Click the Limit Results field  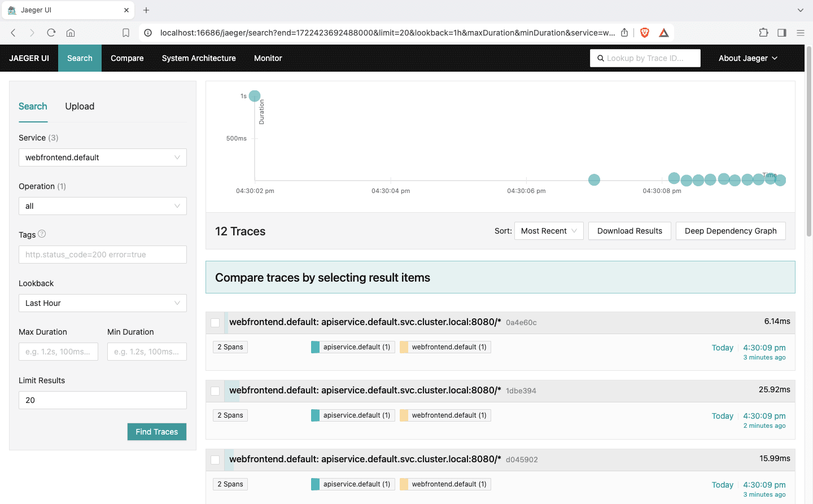pos(103,400)
